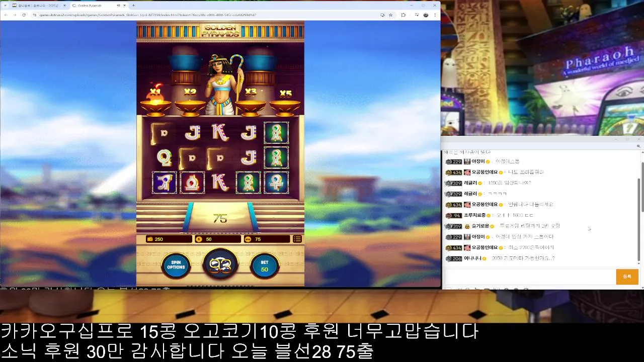This screenshot has width=644, height=362.
Task: Mute the Golden Pyramids tab audio icon
Action: point(119,6)
